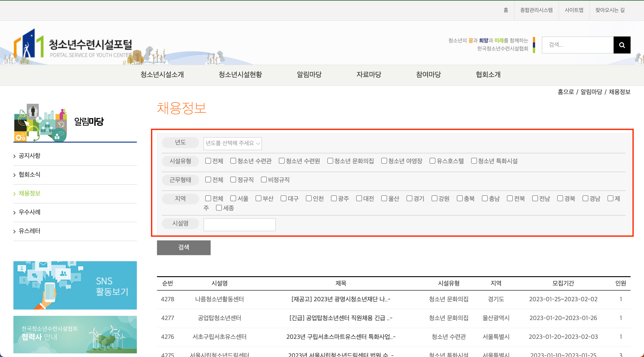Viewport: 644px width, 357px height.
Task: Tick the 서울 region checkbox
Action: 233,198
